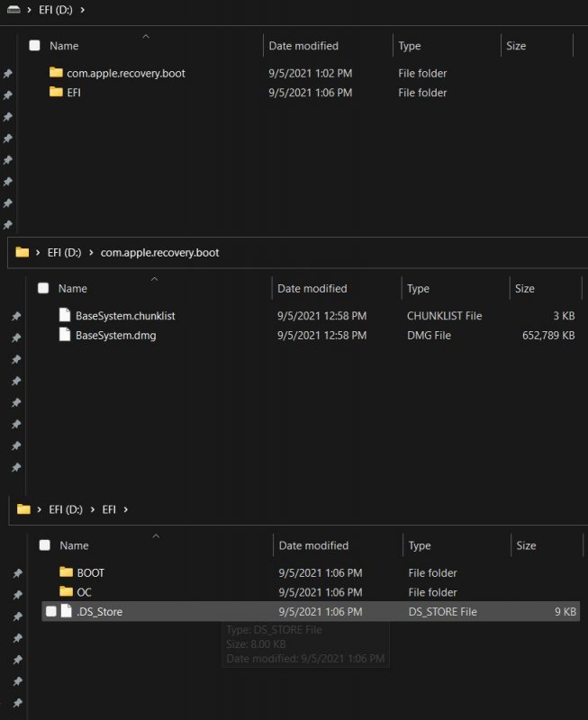This screenshot has height=720, width=588.
Task: Toggle select-all checkbox in the top window header
Action: click(x=34, y=46)
